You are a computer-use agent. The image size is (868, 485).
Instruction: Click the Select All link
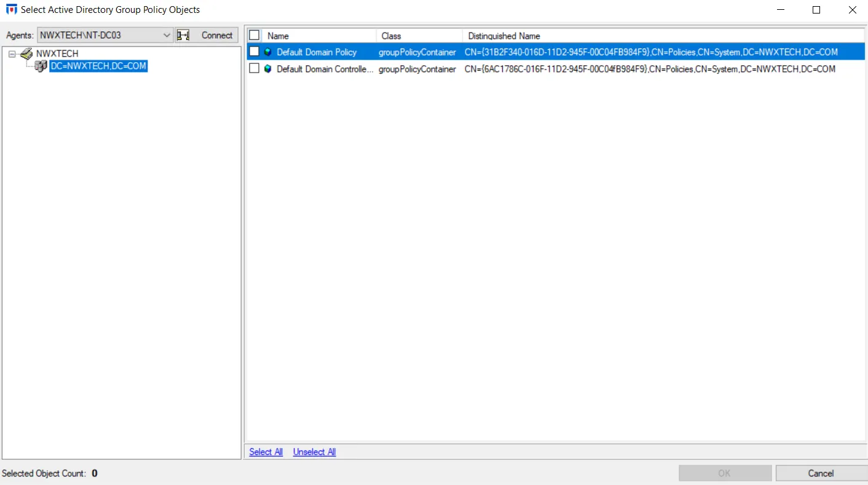pos(266,452)
